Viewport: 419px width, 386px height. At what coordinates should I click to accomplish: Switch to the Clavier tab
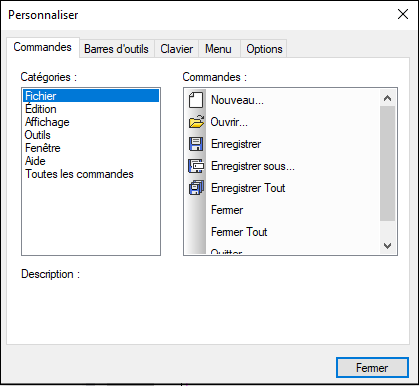click(x=176, y=49)
